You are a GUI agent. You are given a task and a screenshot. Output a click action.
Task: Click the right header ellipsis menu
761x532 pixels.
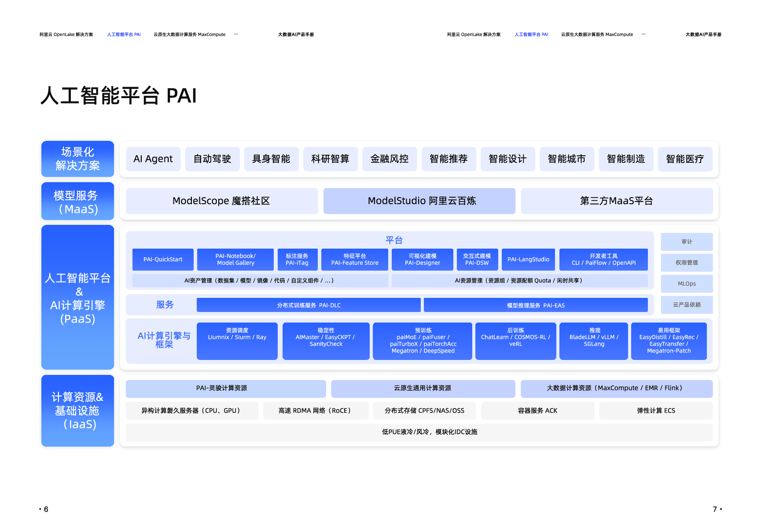[643, 34]
